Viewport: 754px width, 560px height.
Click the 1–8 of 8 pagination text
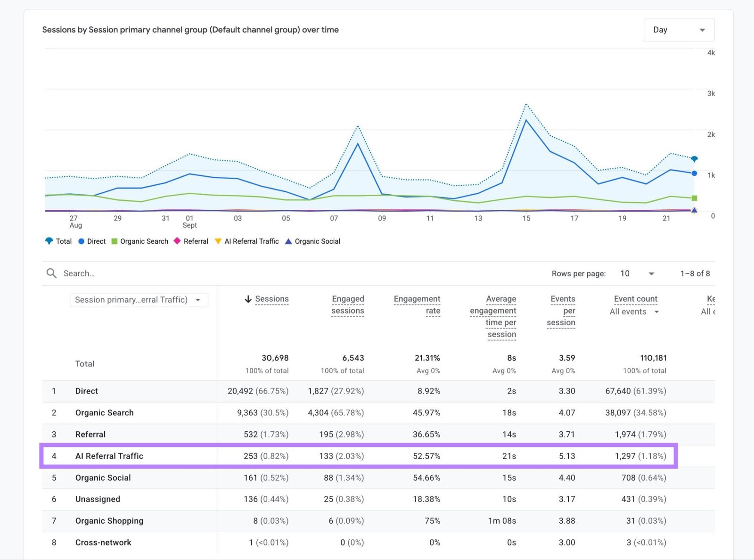pos(695,273)
